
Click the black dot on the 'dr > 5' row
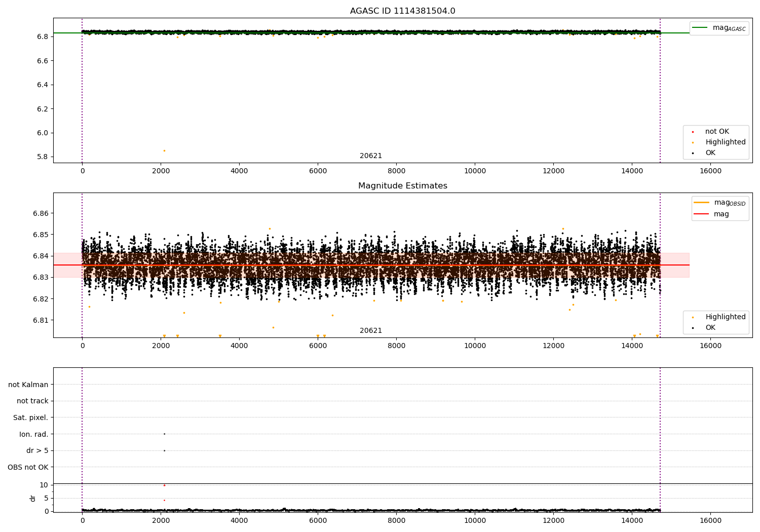(x=164, y=450)
